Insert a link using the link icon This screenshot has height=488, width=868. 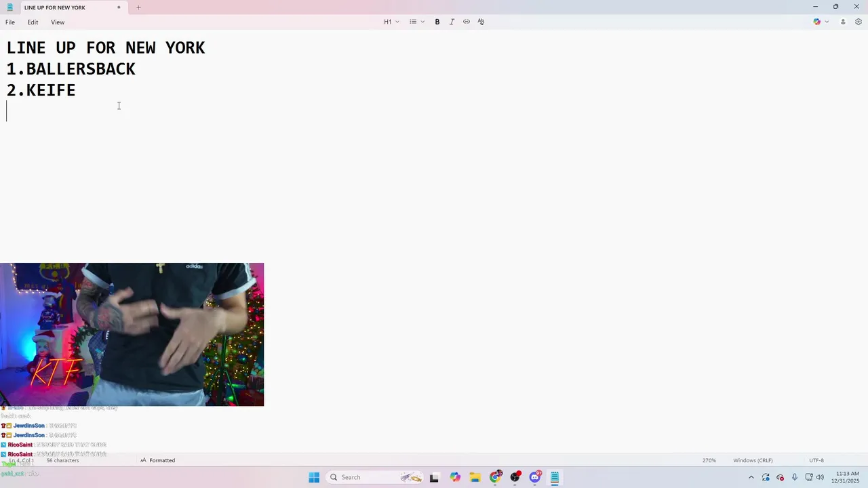pos(467,22)
